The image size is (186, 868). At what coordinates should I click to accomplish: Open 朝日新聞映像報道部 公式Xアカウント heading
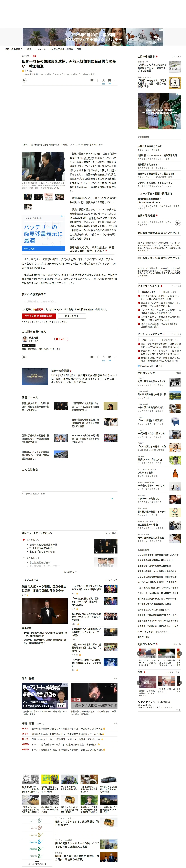pos(159,233)
